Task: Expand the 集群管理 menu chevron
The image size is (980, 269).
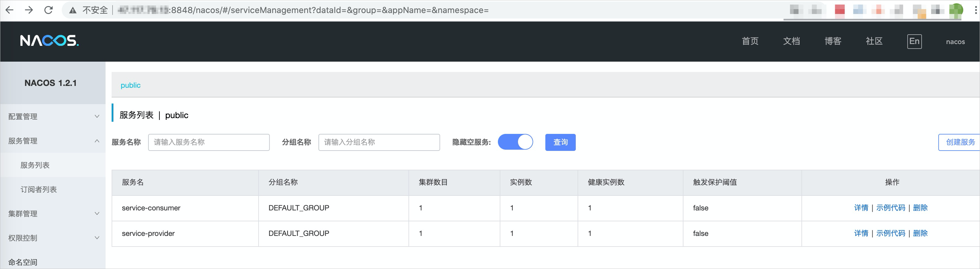Action: click(x=97, y=213)
